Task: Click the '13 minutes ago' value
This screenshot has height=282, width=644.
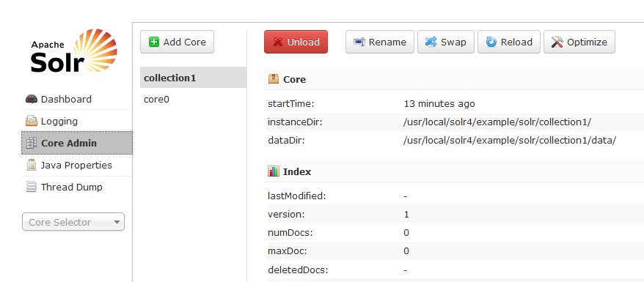Action: (x=439, y=104)
